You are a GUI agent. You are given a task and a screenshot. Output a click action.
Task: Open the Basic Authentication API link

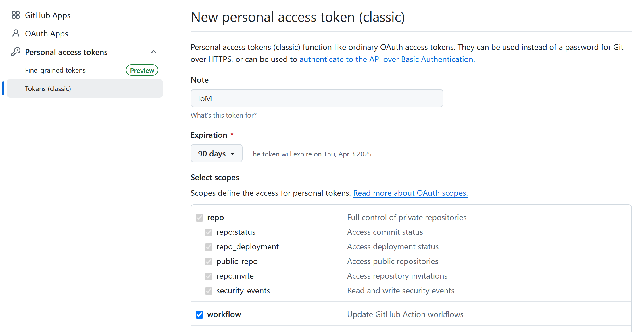click(x=386, y=59)
